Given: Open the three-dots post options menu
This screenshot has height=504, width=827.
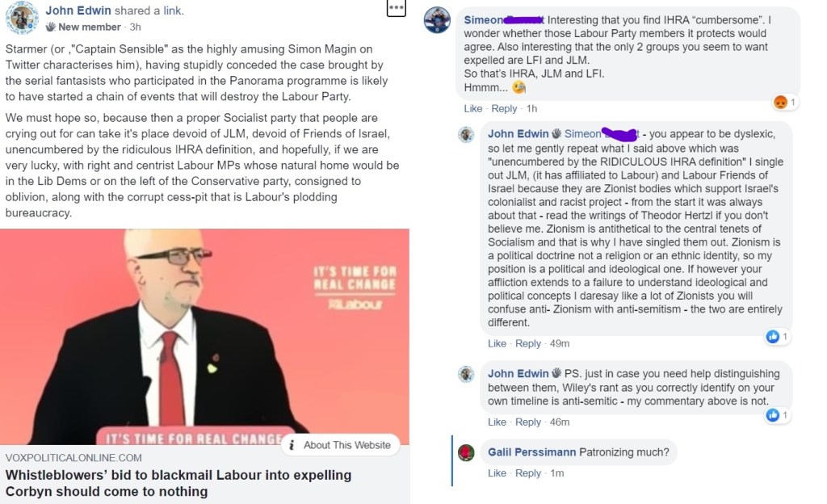Looking at the screenshot, I should (396, 8).
